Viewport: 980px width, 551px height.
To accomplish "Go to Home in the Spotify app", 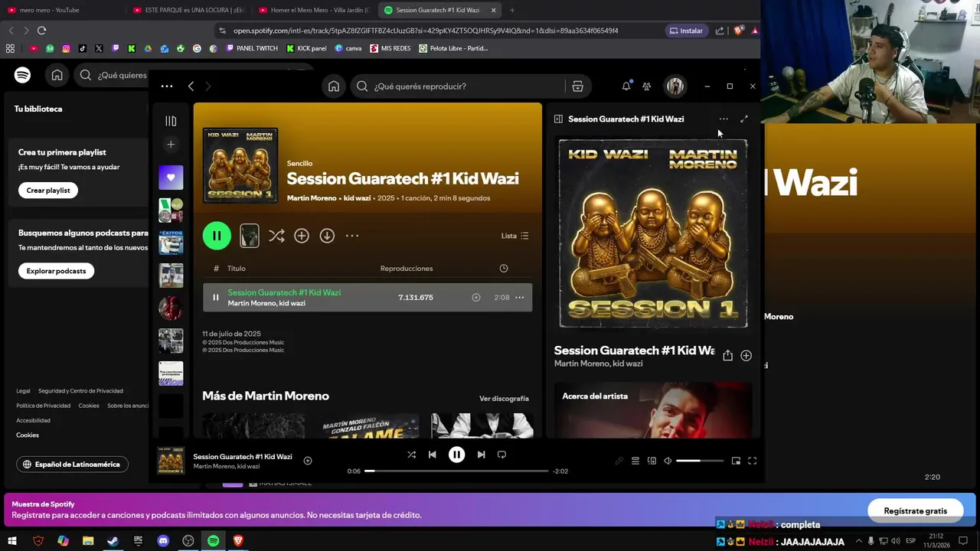I will click(x=334, y=86).
